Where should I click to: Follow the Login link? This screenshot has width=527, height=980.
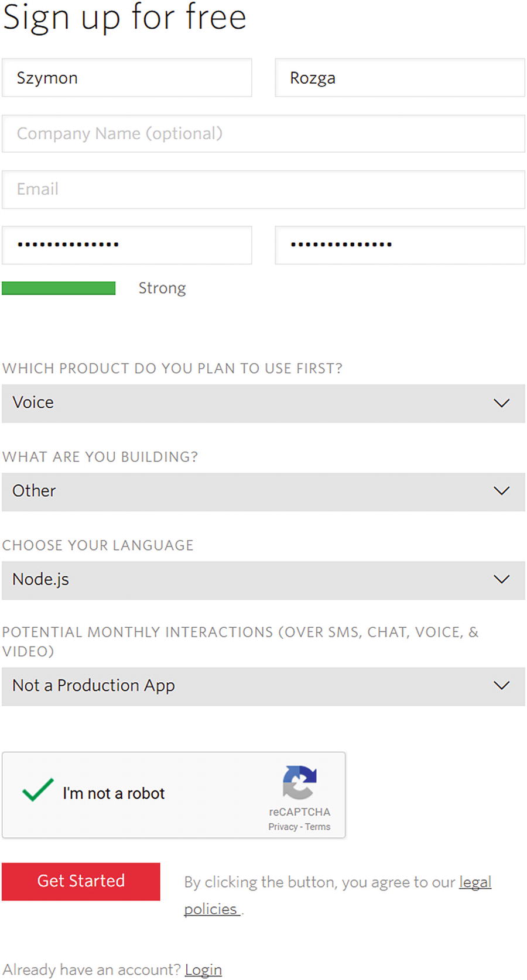pyautogui.click(x=203, y=969)
